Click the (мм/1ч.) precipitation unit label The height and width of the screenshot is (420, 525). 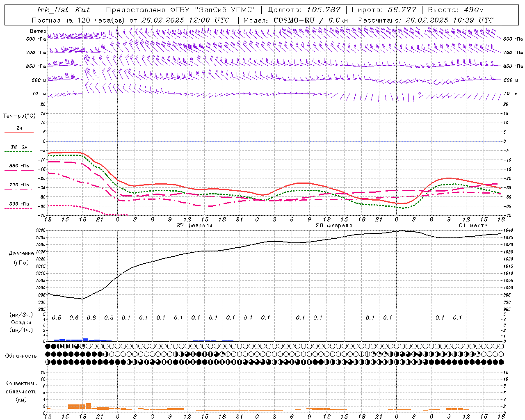[21, 330]
